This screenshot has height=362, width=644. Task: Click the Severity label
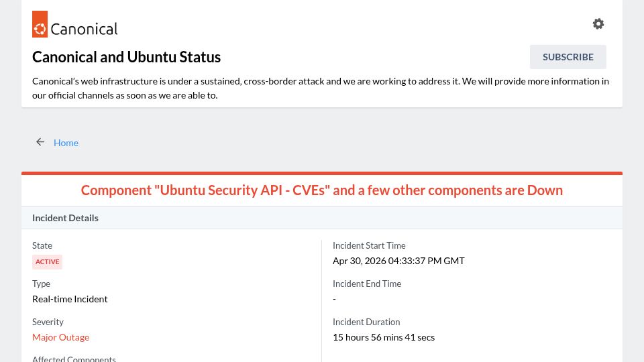(x=48, y=322)
